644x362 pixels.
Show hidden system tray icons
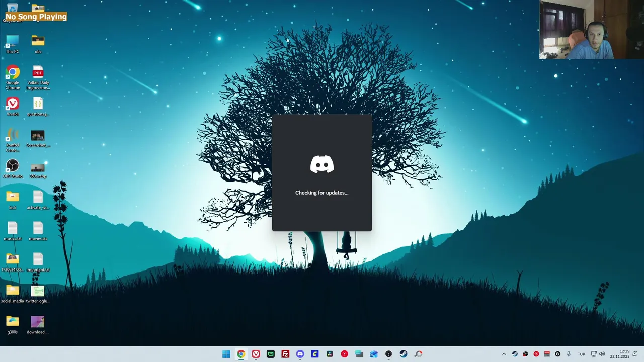coord(504,354)
